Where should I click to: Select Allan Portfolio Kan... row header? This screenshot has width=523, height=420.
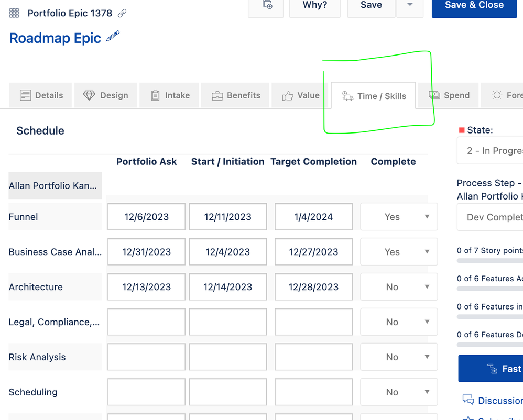pyautogui.click(x=55, y=185)
